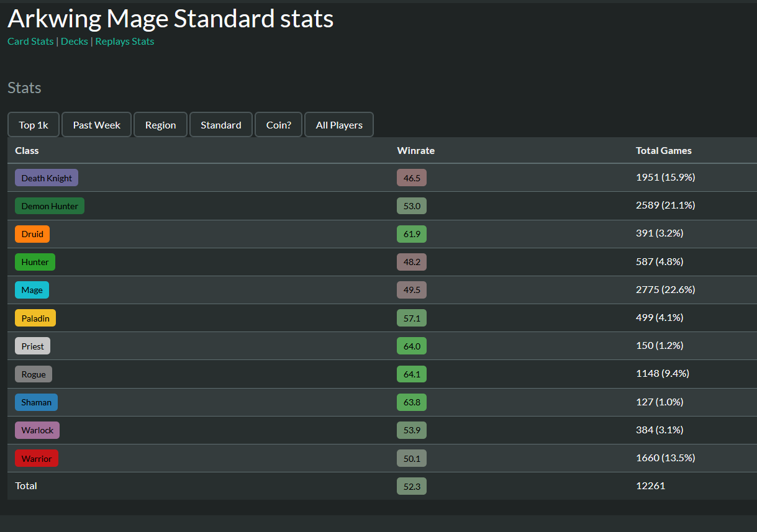Image resolution: width=757 pixels, height=532 pixels.
Task: Click the Arkwing Mage Standard stats heading
Action: coord(171,19)
